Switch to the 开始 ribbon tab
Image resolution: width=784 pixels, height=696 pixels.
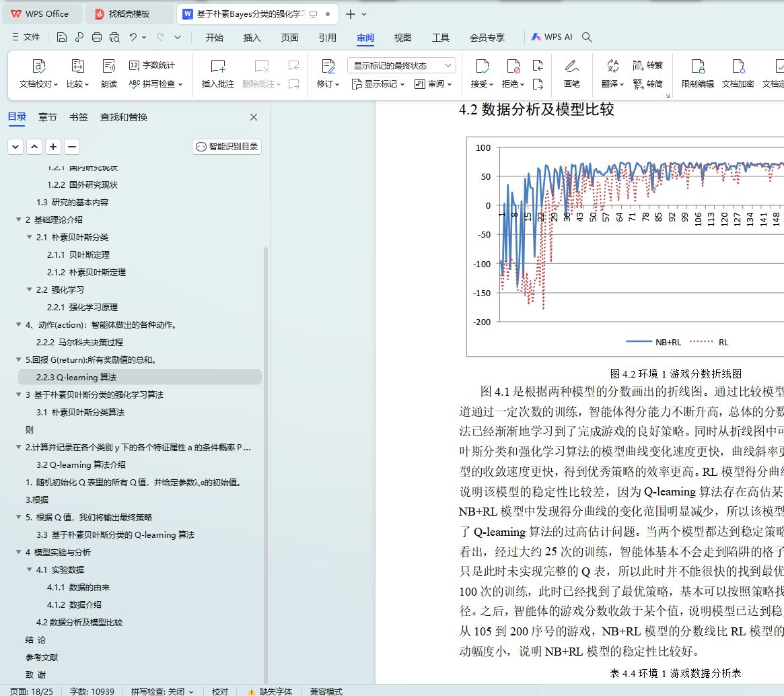[215, 38]
